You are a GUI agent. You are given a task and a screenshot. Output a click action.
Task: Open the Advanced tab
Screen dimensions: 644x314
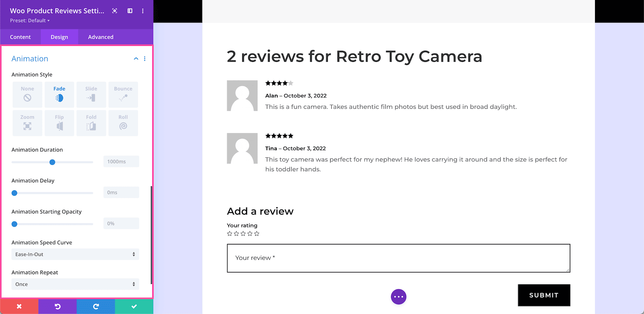coord(101,37)
